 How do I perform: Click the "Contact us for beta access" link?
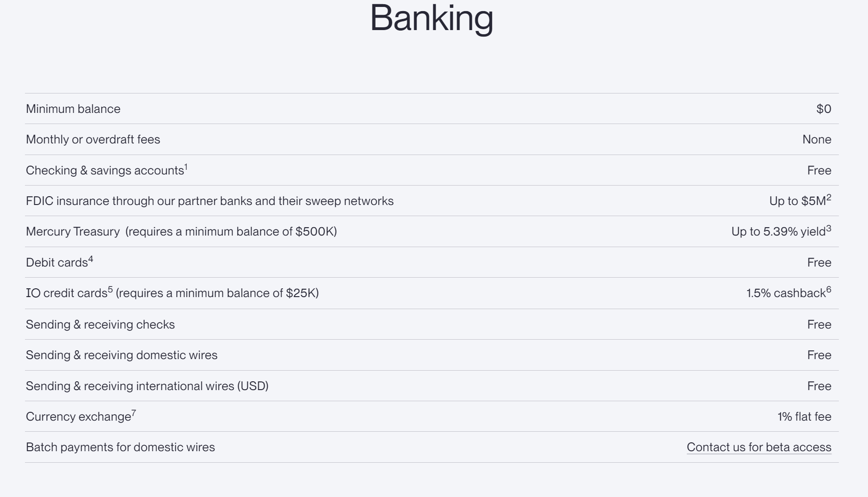pyautogui.click(x=759, y=447)
